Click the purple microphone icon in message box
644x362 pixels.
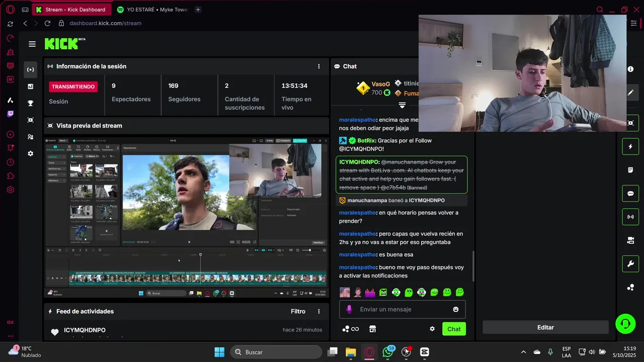(x=349, y=309)
